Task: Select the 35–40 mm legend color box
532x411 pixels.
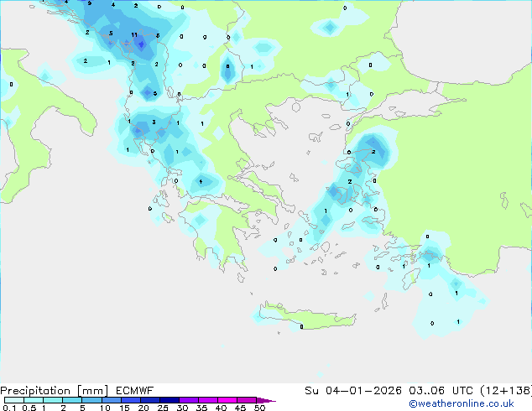Action: point(208,400)
